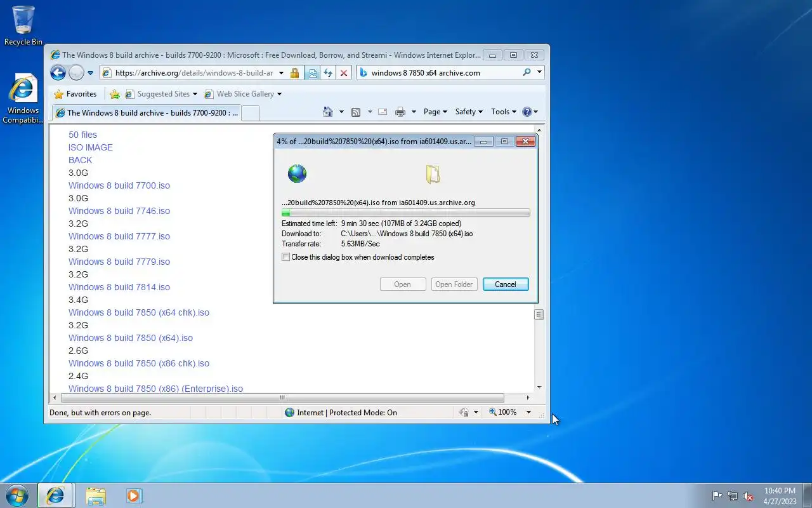This screenshot has height=508, width=812.
Task: Open the Tools menu
Action: click(504, 112)
